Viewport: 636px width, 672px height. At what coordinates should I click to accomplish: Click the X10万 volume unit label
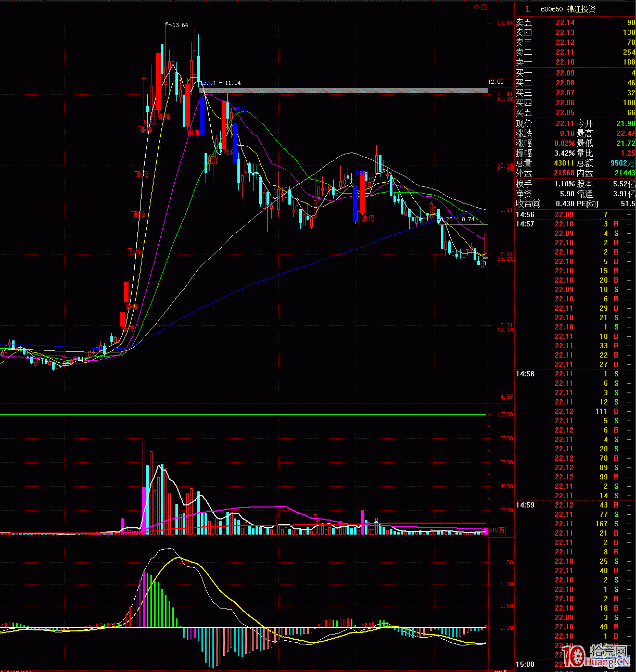click(x=497, y=530)
